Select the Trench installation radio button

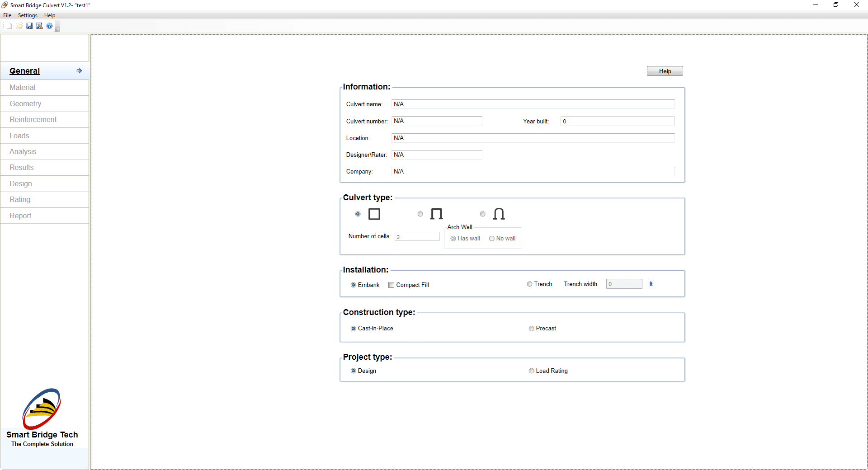pos(529,284)
